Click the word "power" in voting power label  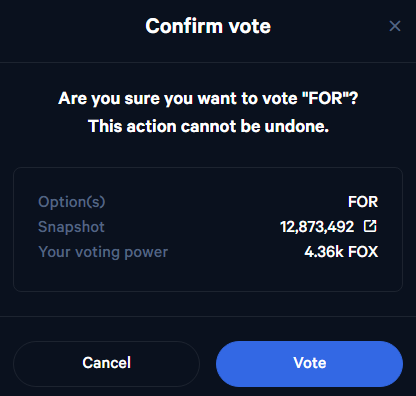coord(146,253)
